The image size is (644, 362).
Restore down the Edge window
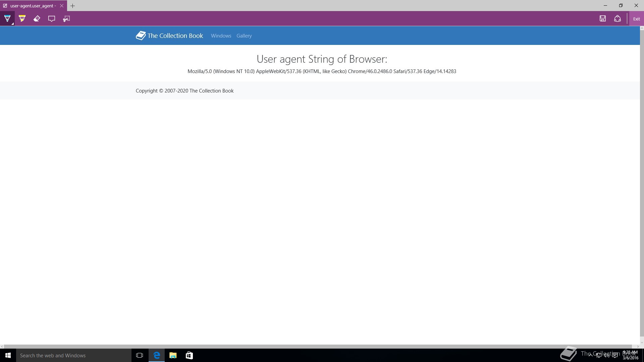tap(621, 5)
